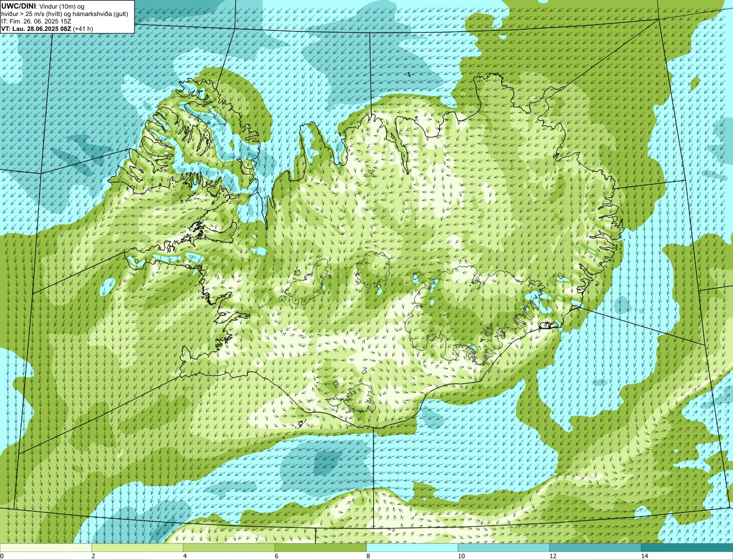Click the legend scale label '4'

tap(184, 556)
